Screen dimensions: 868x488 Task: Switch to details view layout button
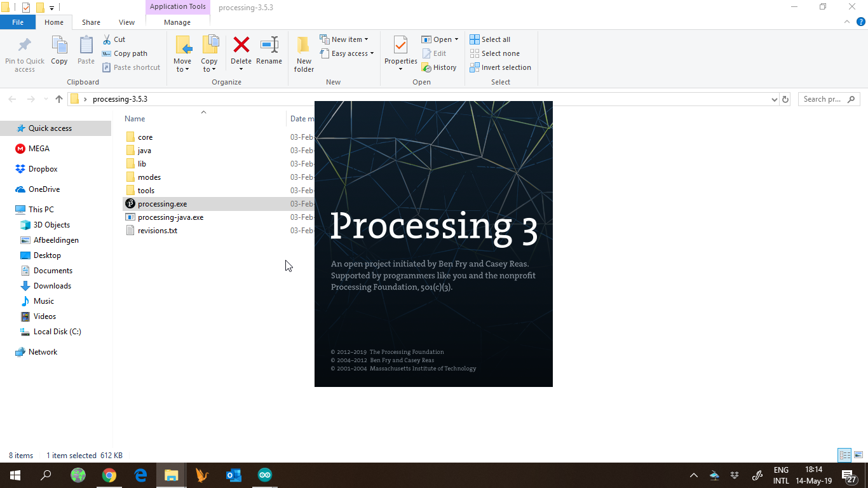point(844,455)
